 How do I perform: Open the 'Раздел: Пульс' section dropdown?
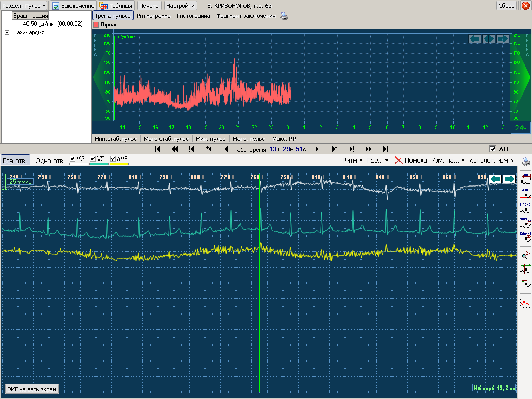(x=24, y=6)
